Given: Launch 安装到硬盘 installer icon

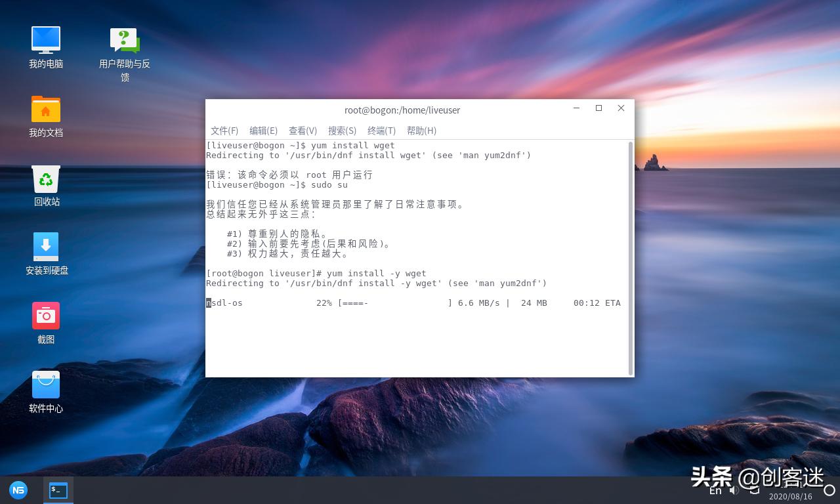Looking at the screenshot, I should tap(46, 247).
